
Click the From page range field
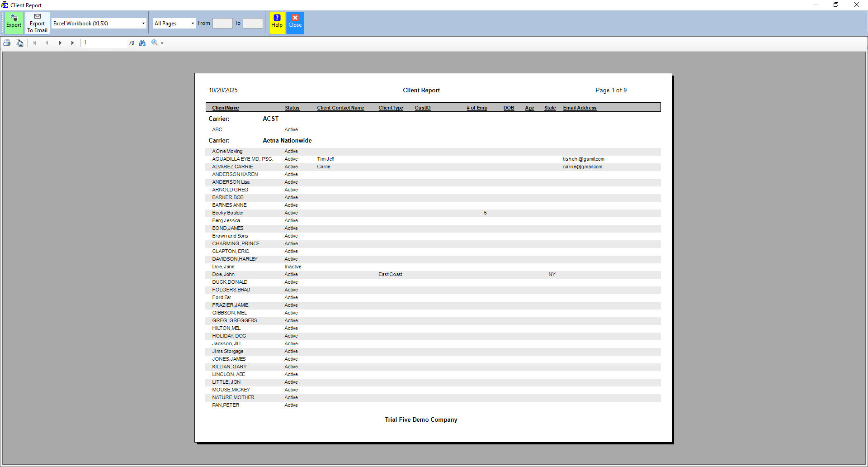click(x=222, y=23)
